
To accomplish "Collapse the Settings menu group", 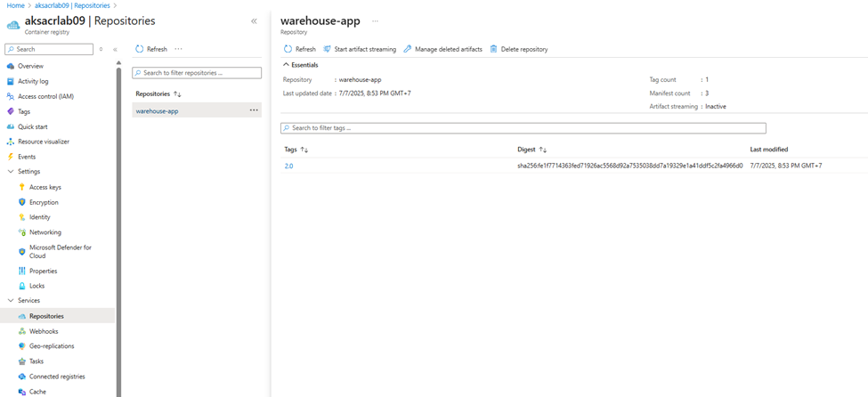I will click(x=10, y=172).
